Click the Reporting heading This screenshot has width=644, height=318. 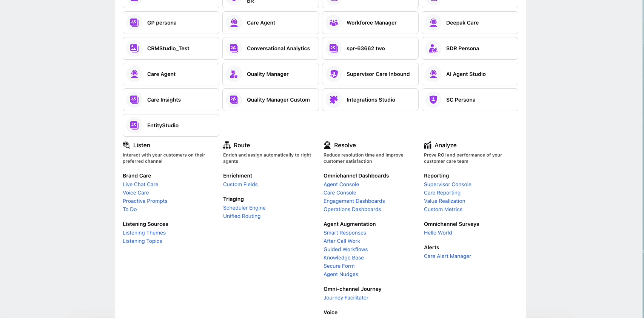click(x=436, y=176)
